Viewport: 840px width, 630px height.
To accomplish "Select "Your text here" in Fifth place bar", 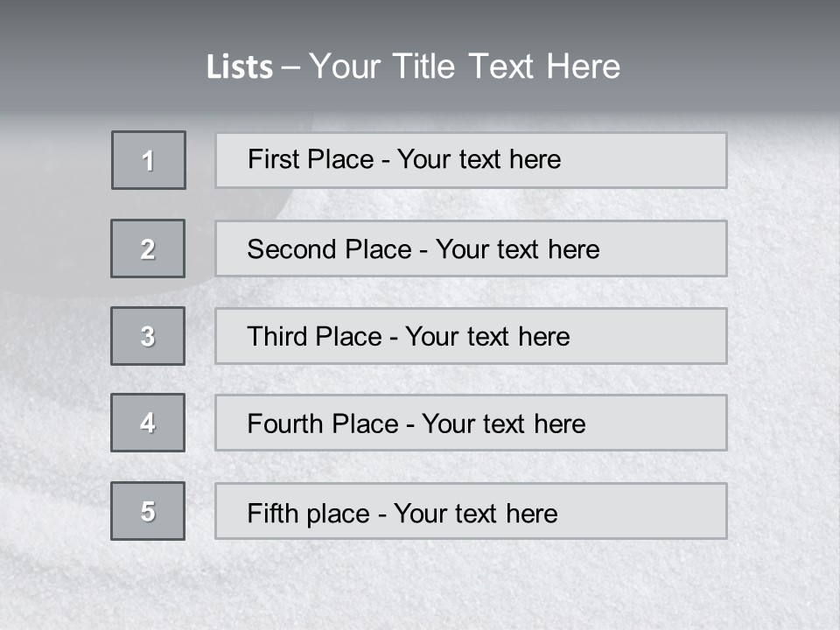I will 475,513.
